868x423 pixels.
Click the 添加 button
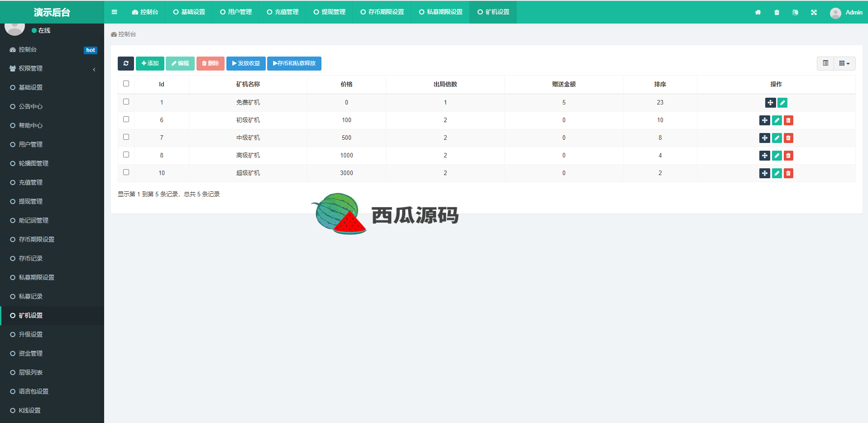click(x=150, y=63)
